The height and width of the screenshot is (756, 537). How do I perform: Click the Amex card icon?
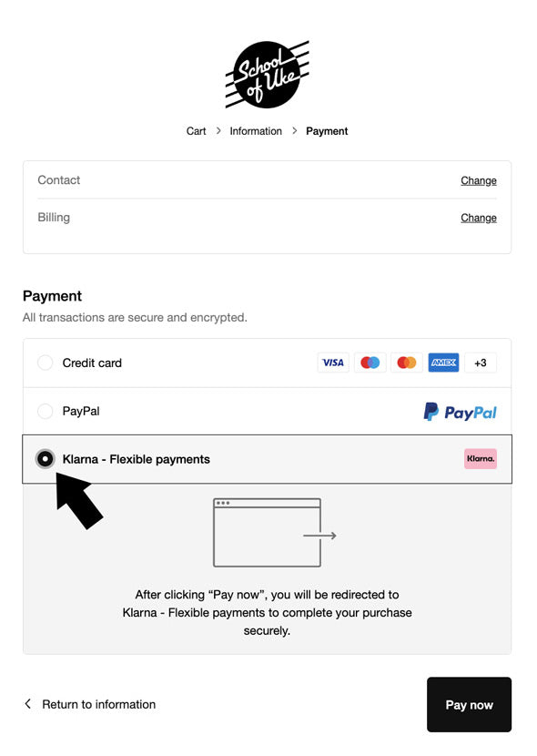coord(443,363)
